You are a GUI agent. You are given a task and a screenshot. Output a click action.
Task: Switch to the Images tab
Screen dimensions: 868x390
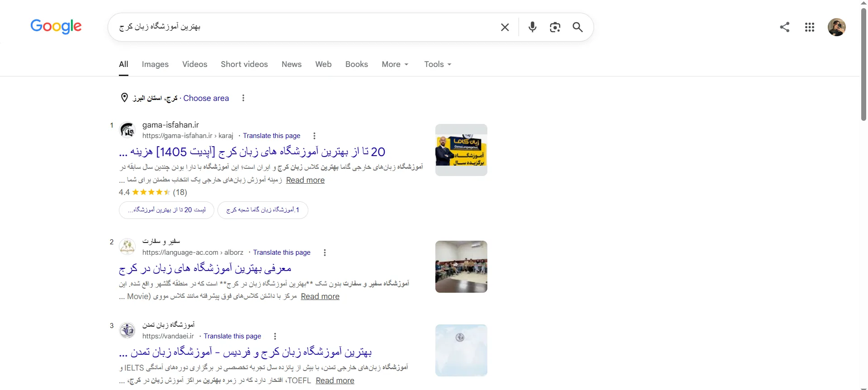(x=155, y=64)
